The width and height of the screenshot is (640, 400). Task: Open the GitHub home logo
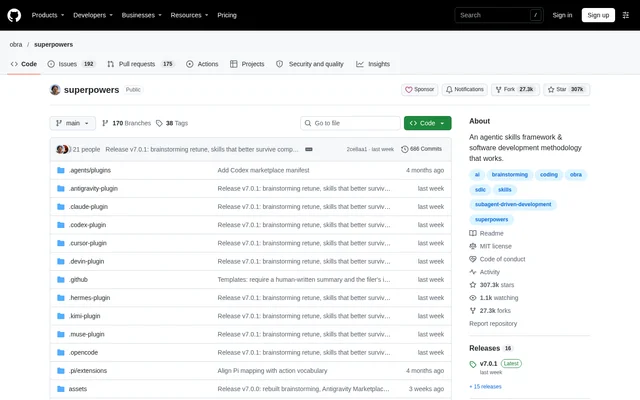14,16
